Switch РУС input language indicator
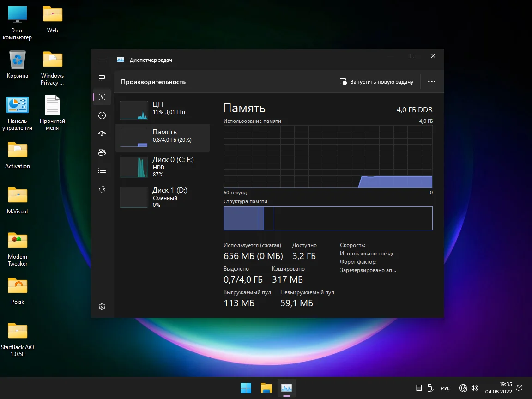Image resolution: width=532 pixels, height=399 pixels. click(445, 388)
